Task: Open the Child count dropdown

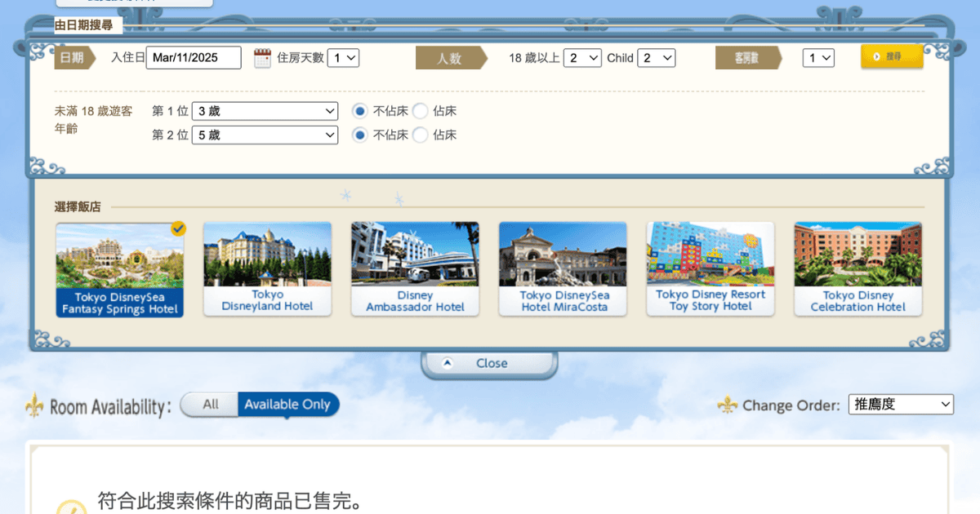Action: coord(657,58)
